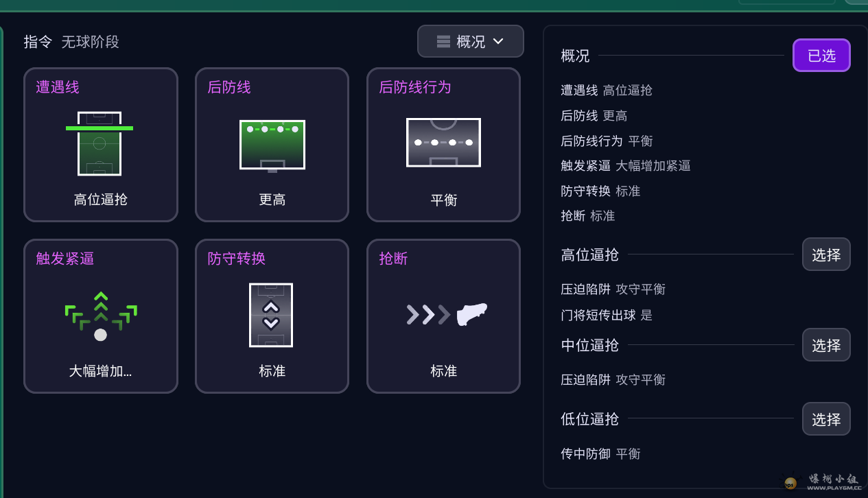Open the 后防线行为 defensive behavior pitch icon

[x=443, y=143]
